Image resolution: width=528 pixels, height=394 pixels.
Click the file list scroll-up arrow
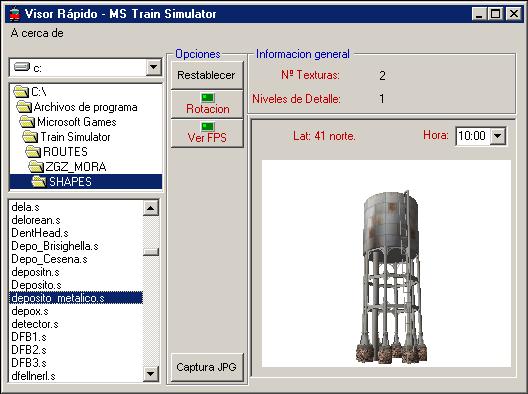pos(151,208)
